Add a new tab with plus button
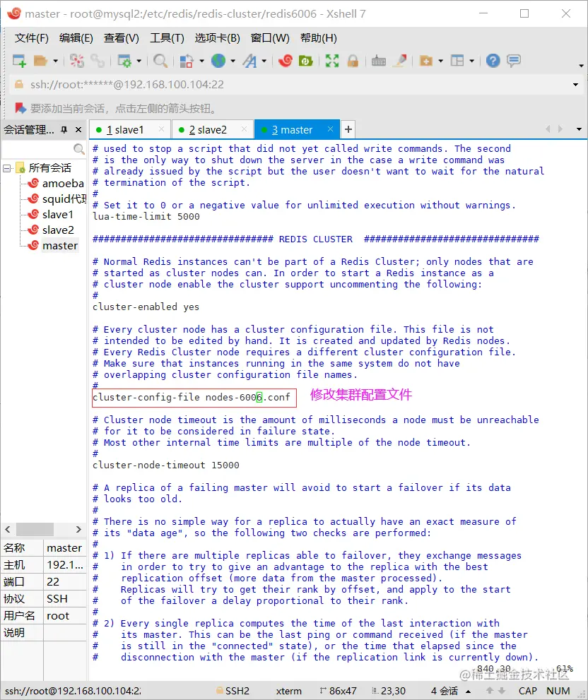Screen dimensions: 588x700 (x=348, y=129)
